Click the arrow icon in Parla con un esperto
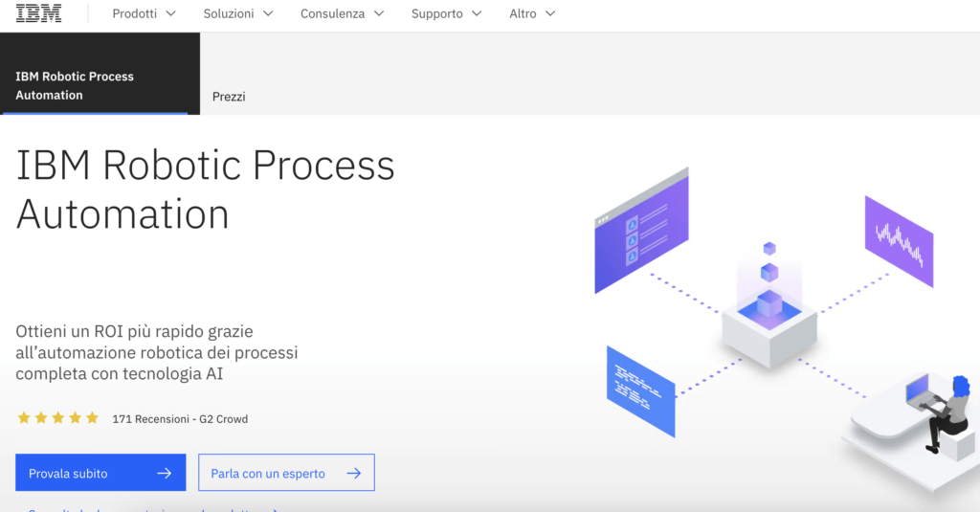980x512 pixels. 354,473
